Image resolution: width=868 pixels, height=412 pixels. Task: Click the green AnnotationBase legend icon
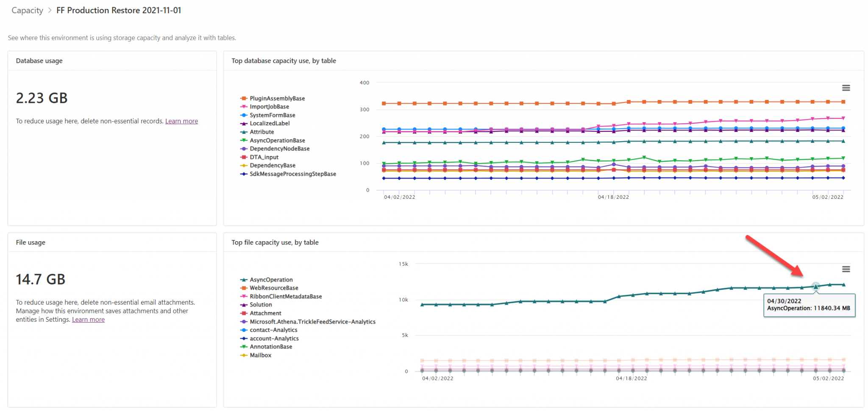[243, 346]
